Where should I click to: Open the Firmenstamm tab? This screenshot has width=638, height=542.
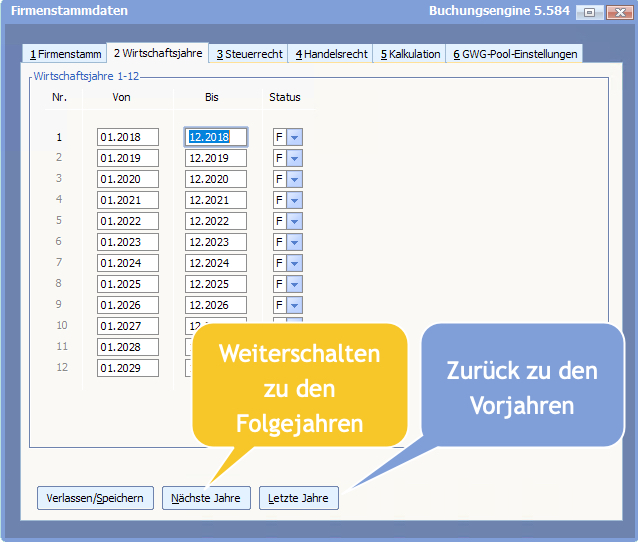point(65,54)
